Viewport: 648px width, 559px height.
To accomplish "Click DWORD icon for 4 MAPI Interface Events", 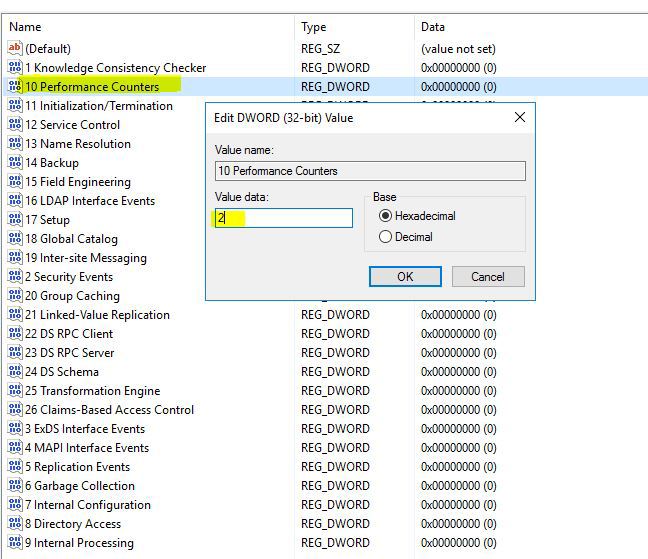I will [x=14, y=447].
